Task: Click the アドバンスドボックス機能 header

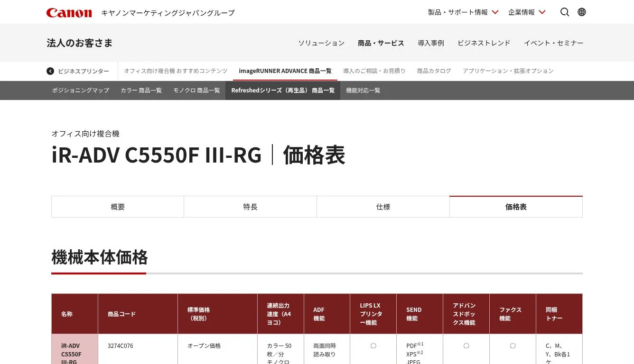Action: point(466,314)
